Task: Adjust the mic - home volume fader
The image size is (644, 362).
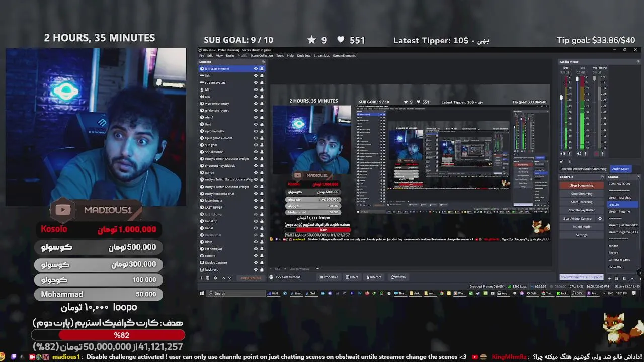Action: [594, 78]
